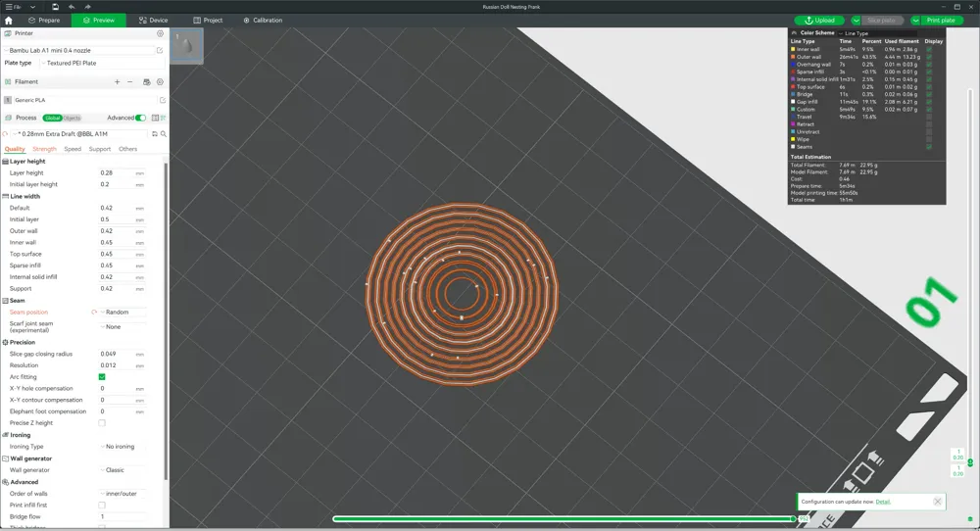Screen dimensions: 980x531
Task: Click the Print plate button
Action: 941,21
